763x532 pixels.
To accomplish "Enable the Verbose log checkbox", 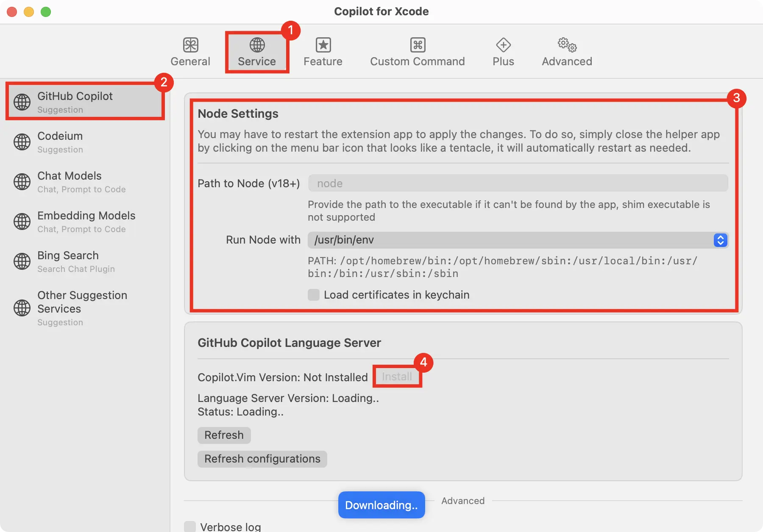I will (190, 526).
